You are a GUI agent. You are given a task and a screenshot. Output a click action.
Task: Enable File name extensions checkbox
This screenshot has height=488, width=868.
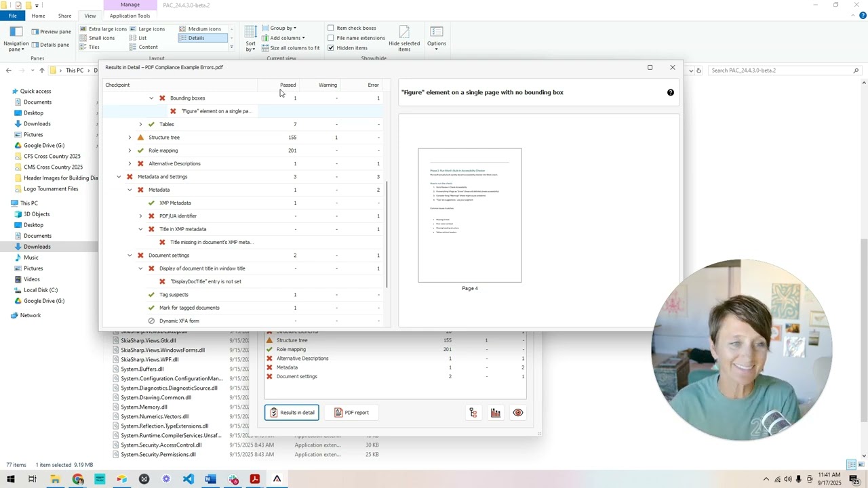pos(331,38)
